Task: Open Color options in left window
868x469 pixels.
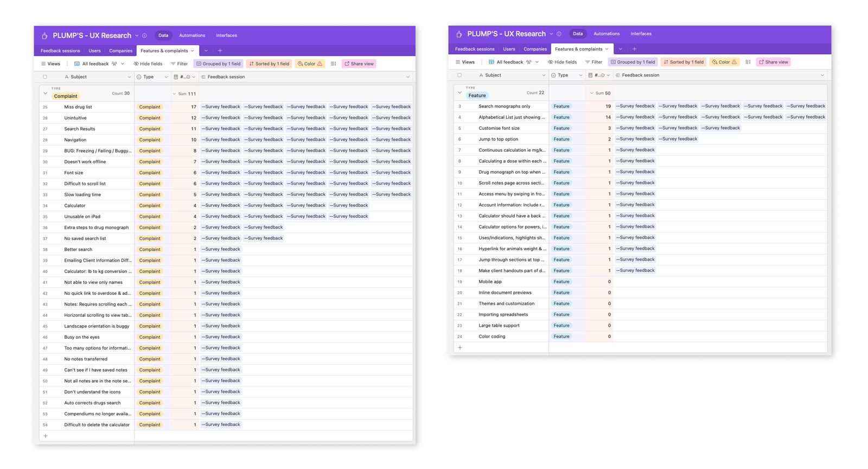Action: point(310,64)
